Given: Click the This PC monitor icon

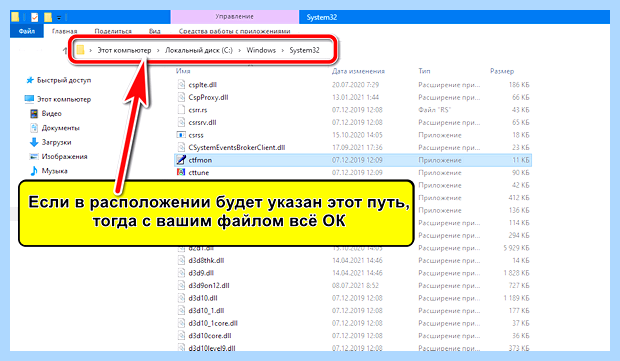Looking at the screenshot, I should (29, 99).
